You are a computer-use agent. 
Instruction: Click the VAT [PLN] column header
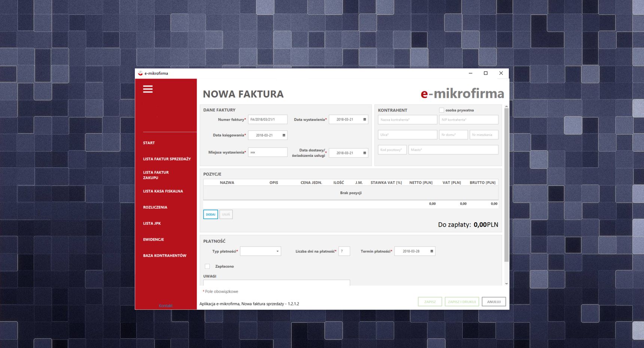[x=452, y=183]
